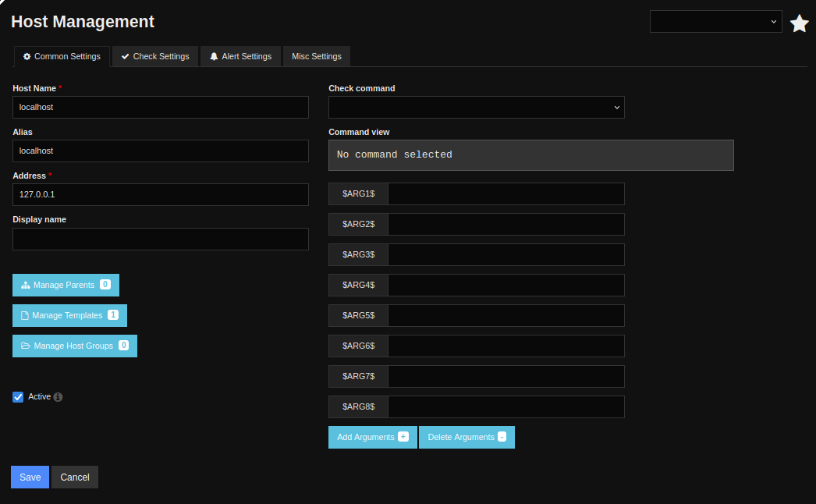Toggle the Active checkbox
This screenshot has height=504, width=816.
[18, 397]
